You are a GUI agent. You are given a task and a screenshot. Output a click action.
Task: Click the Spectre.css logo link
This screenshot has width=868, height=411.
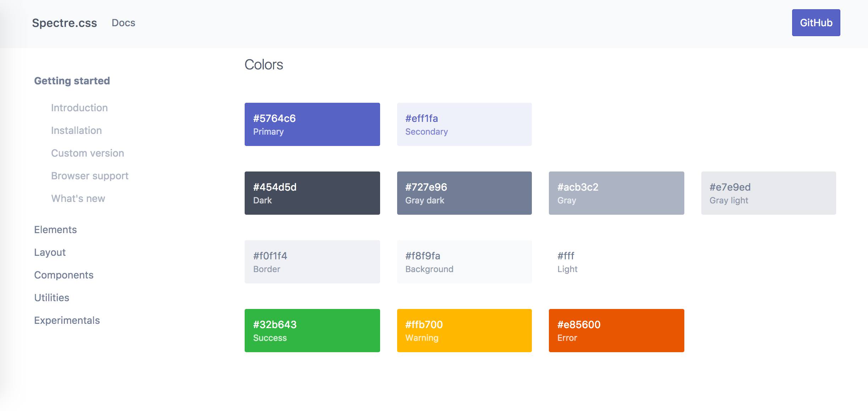[x=64, y=23]
